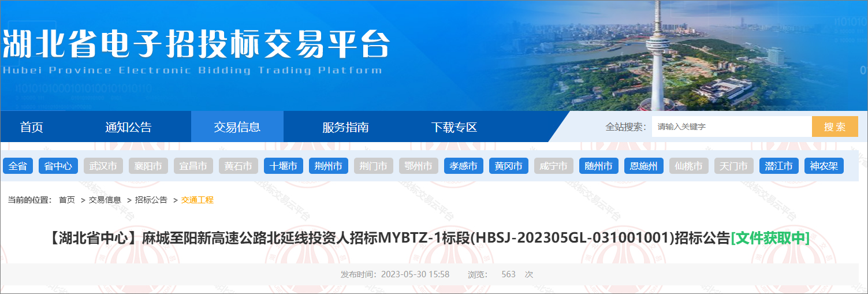This screenshot has width=868, height=294.
Task: Select the 随州市 city filter
Action: click(x=599, y=166)
